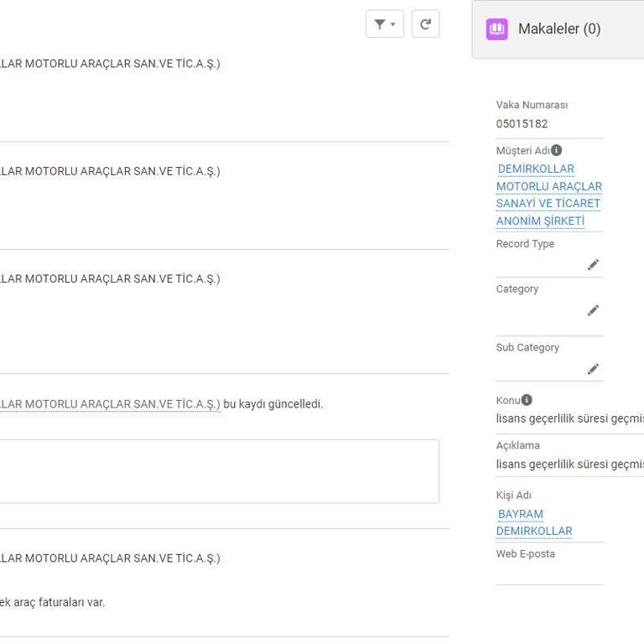644x644 pixels.
Task: Open the feed filter dropdown
Action: coord(384,24)
